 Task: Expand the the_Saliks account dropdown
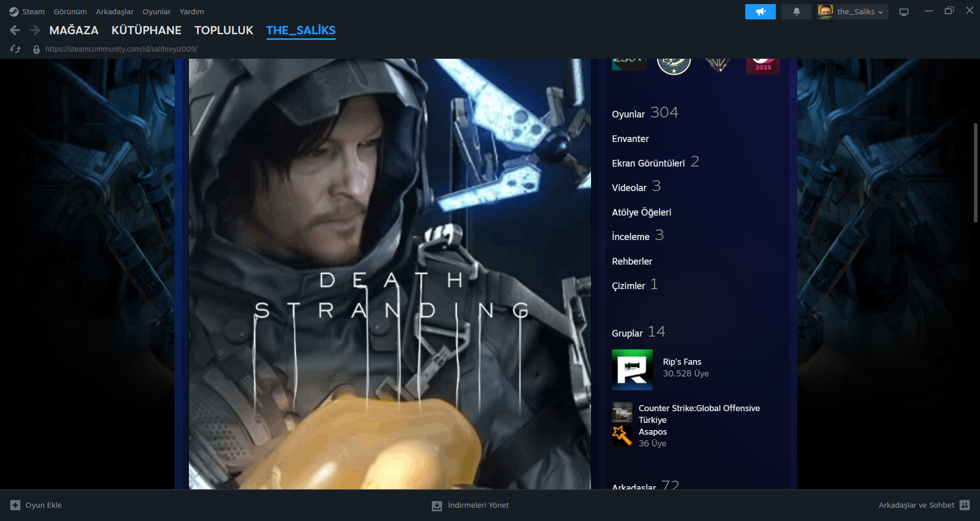click(x=860, y=12)
